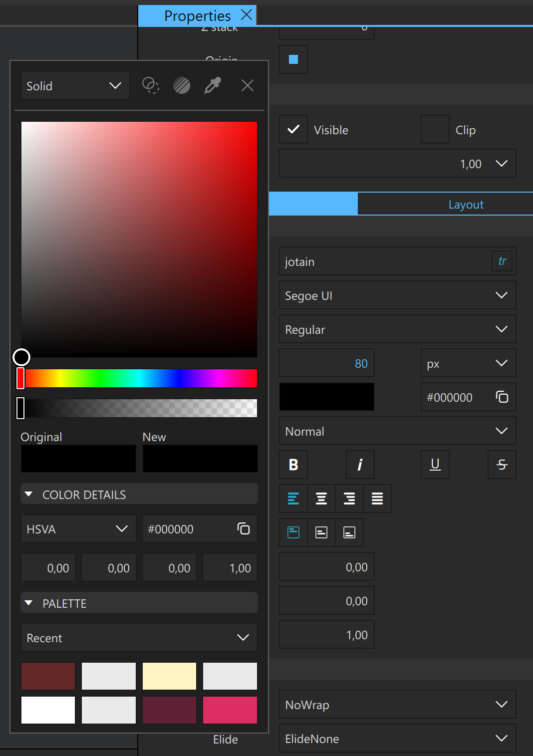Open the translation binding with the tr button
Screen dimensions: 533x756
pyautogui.click(x=502, y=261)
